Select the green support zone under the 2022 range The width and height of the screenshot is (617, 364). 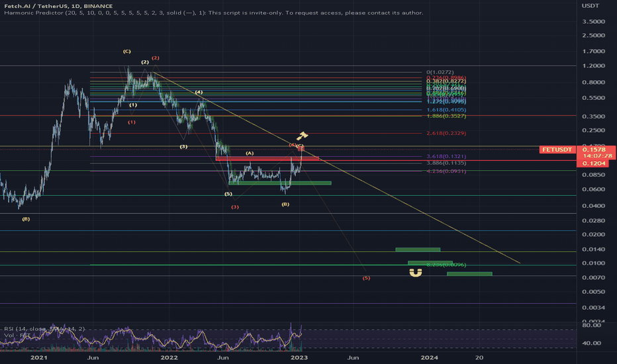point(280,183)
